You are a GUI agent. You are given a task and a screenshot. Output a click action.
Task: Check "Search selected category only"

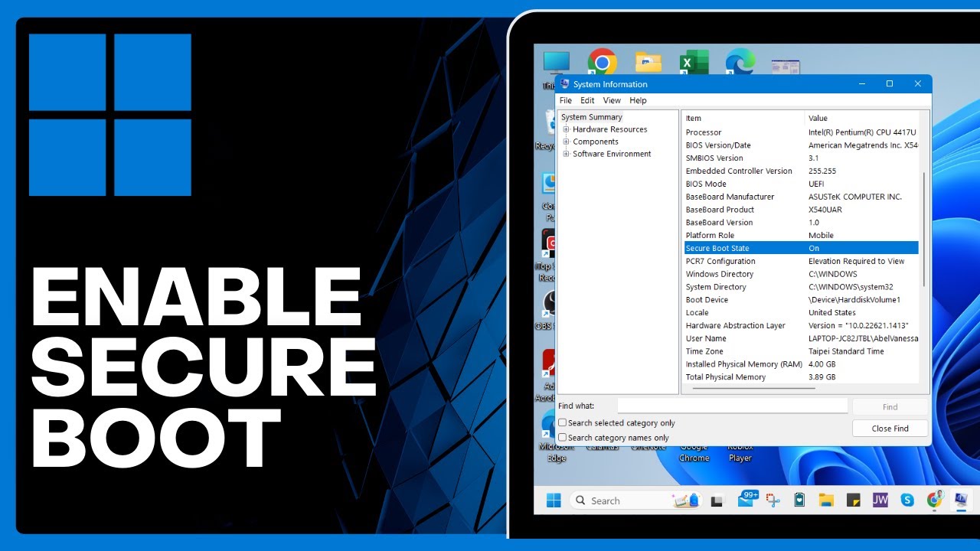pyautogui.click(x=562, y=422)
